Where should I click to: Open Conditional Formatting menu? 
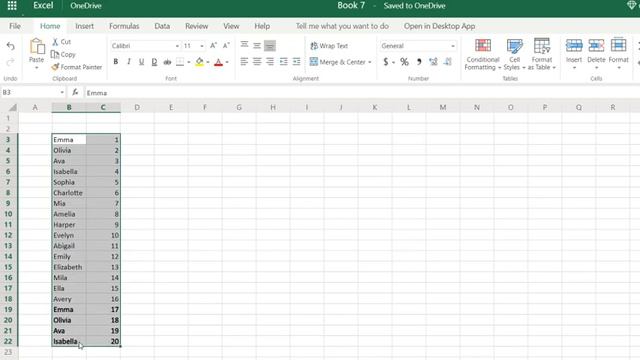pos(482,54)
